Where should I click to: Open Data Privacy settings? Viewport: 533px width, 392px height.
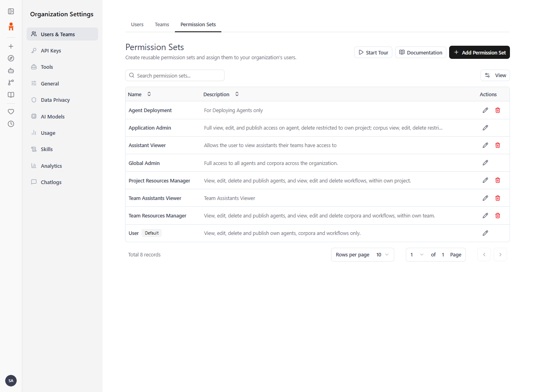pyautogui.click(x=62, y=100)
